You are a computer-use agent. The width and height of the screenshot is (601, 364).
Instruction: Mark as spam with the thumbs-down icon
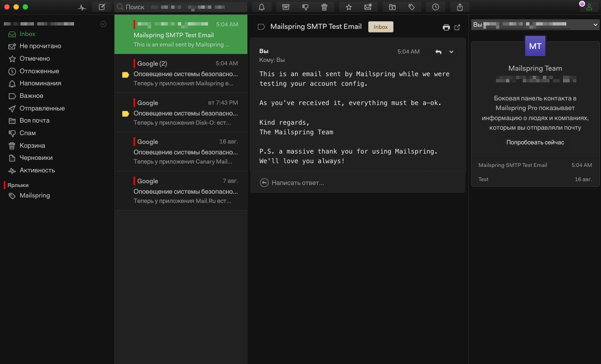[x=305, y=7]
